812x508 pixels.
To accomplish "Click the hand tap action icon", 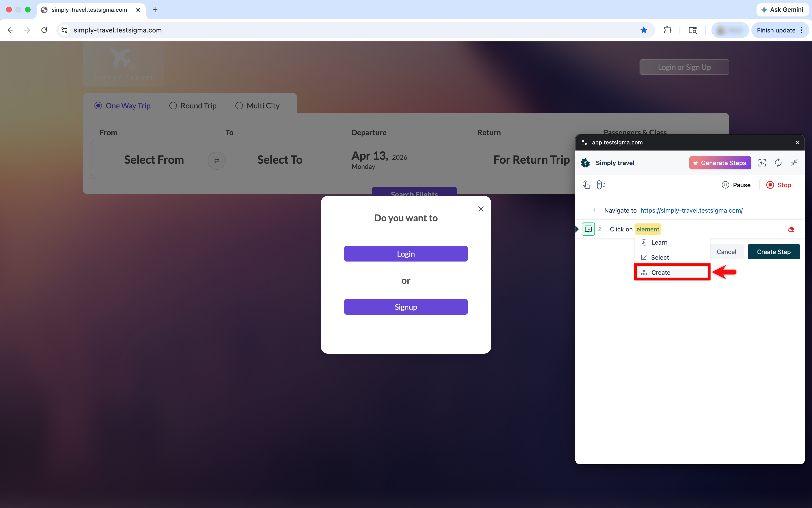I will click(x=586, y=185).
